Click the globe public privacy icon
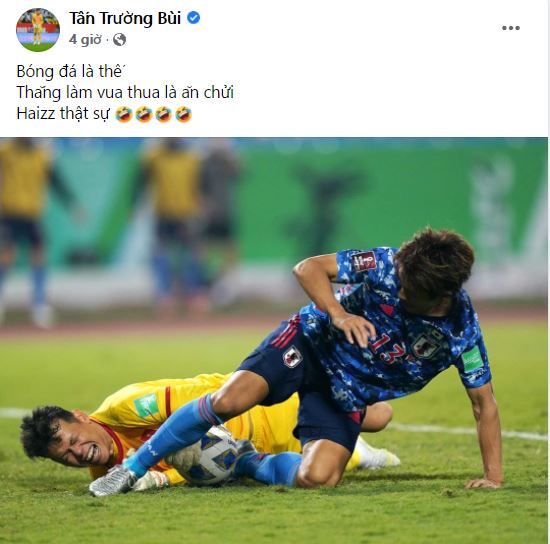550x544 pixels. point(119,40)
